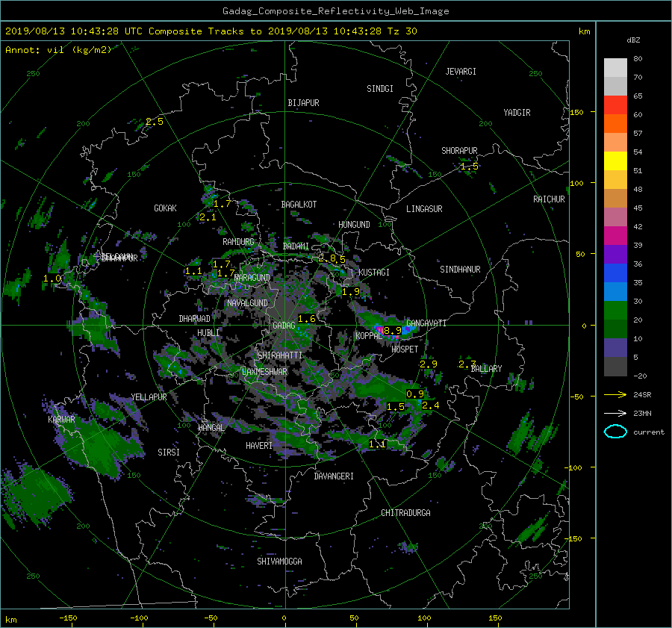Click the SHIRAHATTI city label
Viewport: 672px width, 628px height.
[280, 355]
